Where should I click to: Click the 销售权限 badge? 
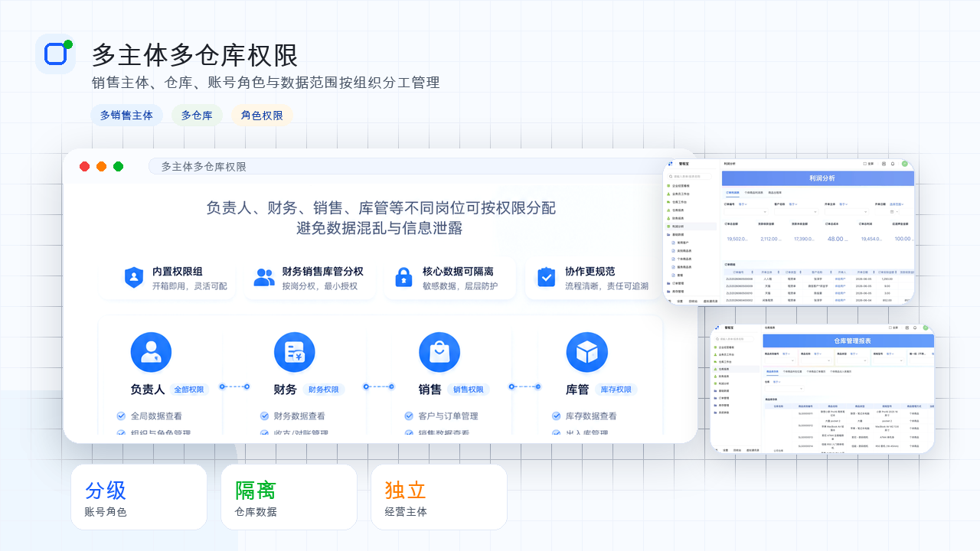(x=469, y=390)
